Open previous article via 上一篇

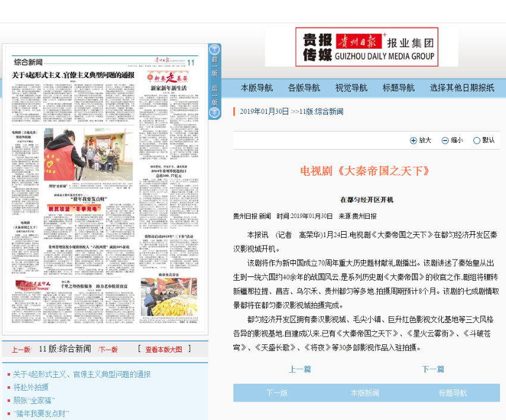coord(300,369)
